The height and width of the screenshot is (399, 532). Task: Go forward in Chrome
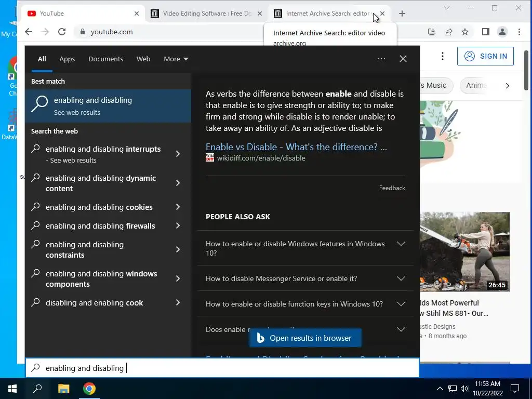[x=45, y=32]
